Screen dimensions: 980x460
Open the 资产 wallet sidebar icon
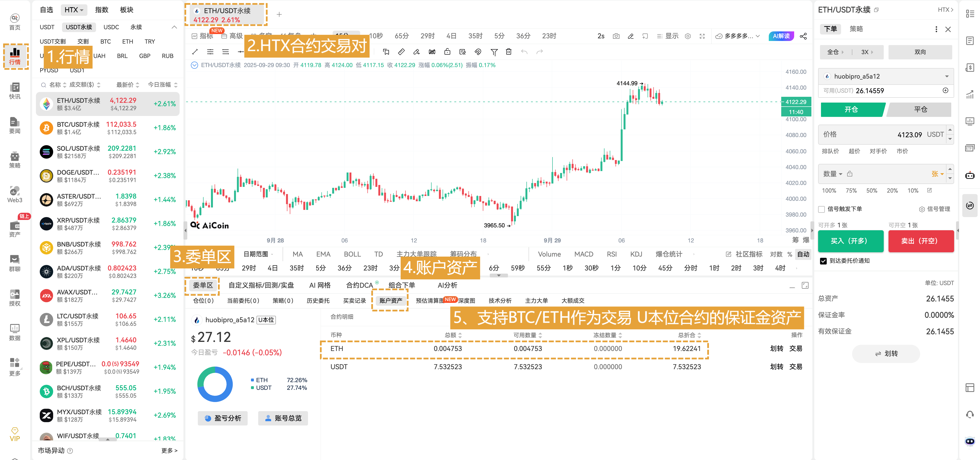coord(14,229)
